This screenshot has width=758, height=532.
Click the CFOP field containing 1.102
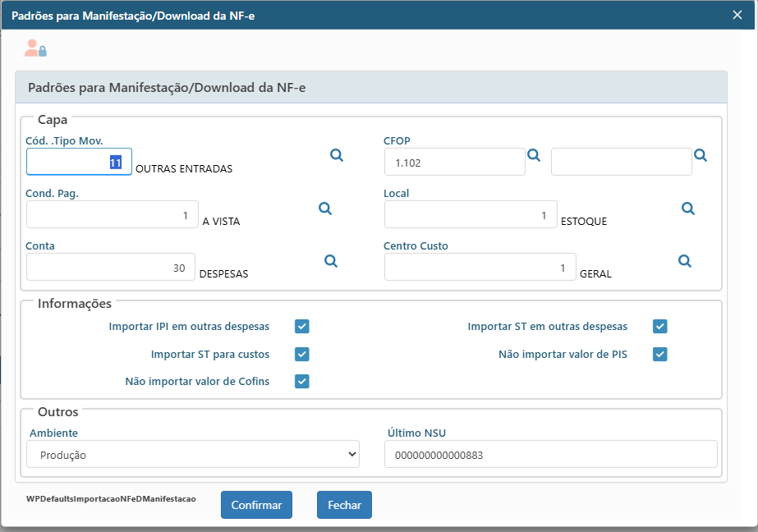[x=454, y=163]
